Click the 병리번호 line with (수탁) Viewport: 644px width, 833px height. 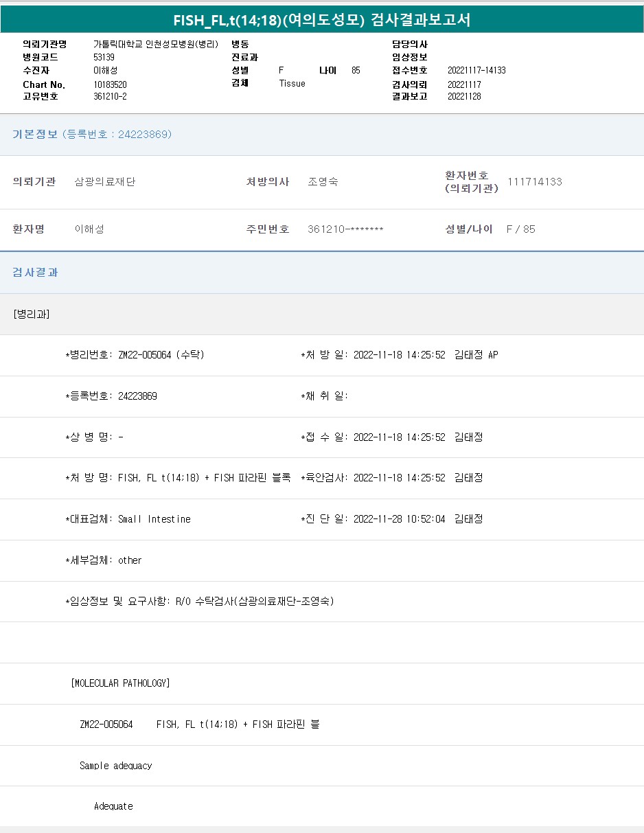click(135, 355)
